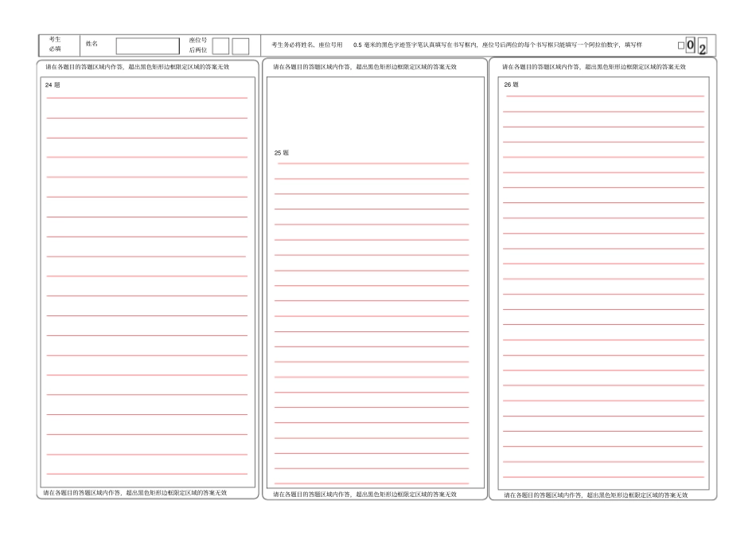Screen dimensions: 756x536
Task: Click the second 座位号 digit box
Action: pyautogui.click(x=240, y=46)
